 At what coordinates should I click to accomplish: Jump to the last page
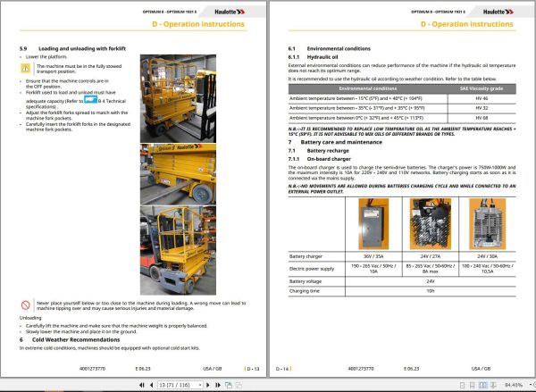[218, 385]
